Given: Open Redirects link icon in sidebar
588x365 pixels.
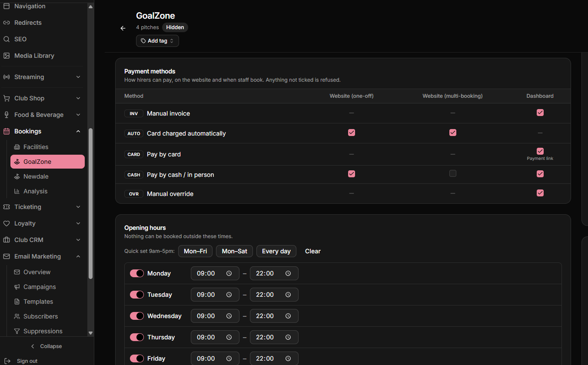Looking at the screenshot, I should click(x=7, y=23).
